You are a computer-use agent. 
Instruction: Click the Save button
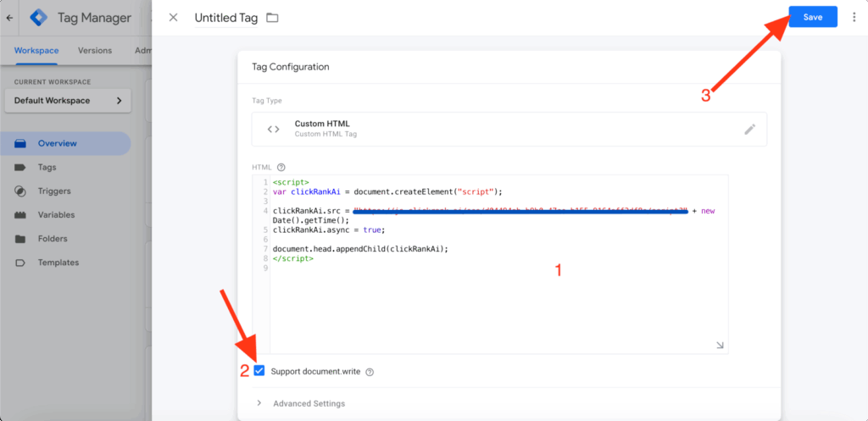pos(813,17)
